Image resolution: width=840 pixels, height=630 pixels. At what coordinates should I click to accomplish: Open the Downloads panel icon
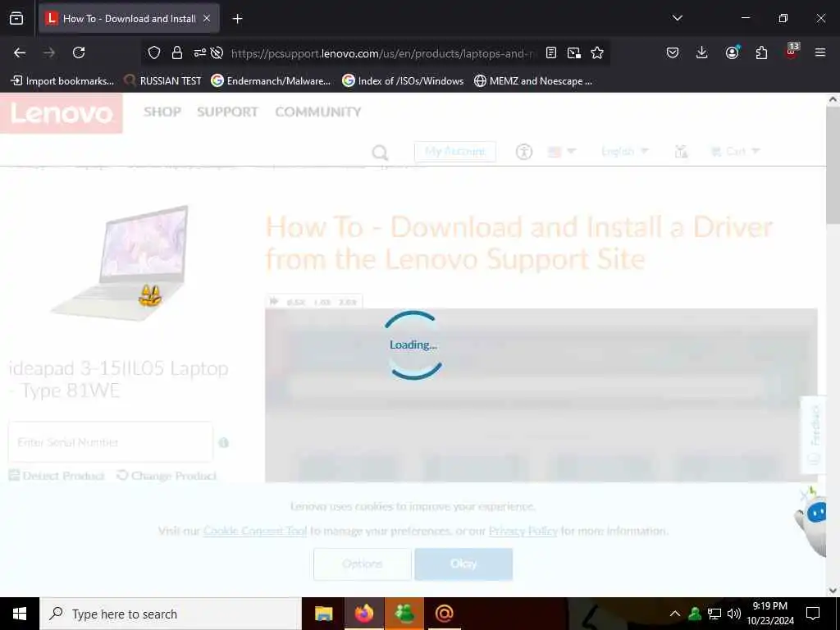(702, 52)
